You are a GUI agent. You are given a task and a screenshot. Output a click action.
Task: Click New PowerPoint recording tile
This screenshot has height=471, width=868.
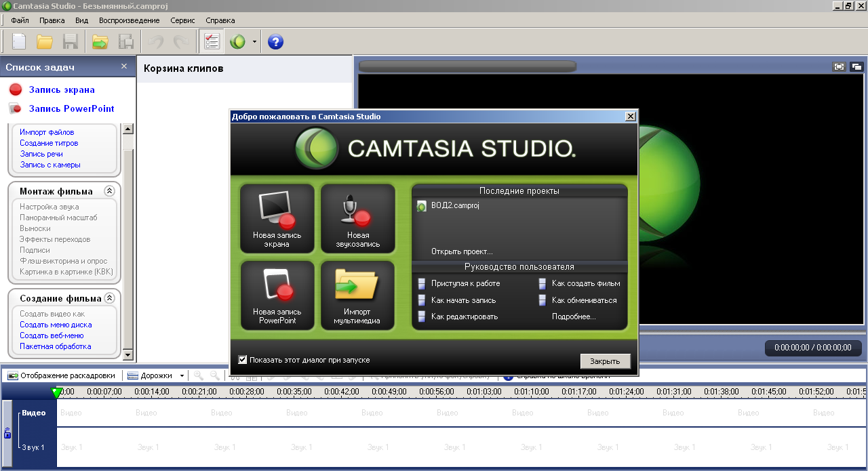coord(277,295)
